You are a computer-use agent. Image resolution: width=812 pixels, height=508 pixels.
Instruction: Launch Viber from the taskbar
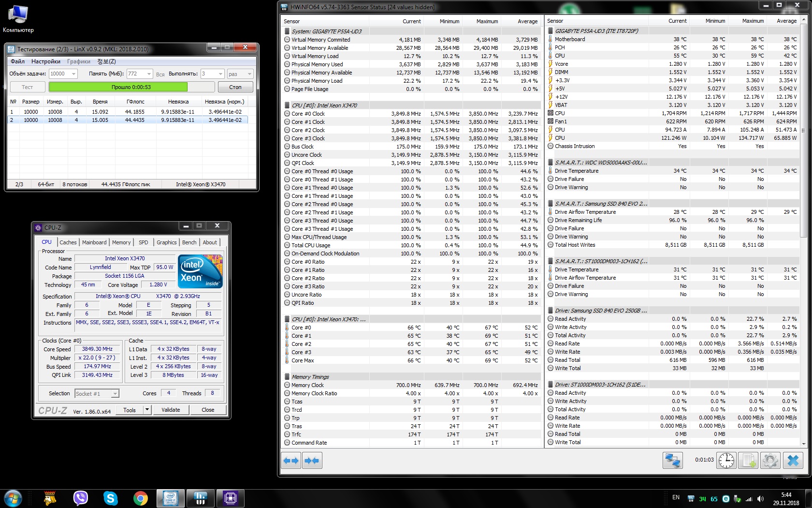80,498
